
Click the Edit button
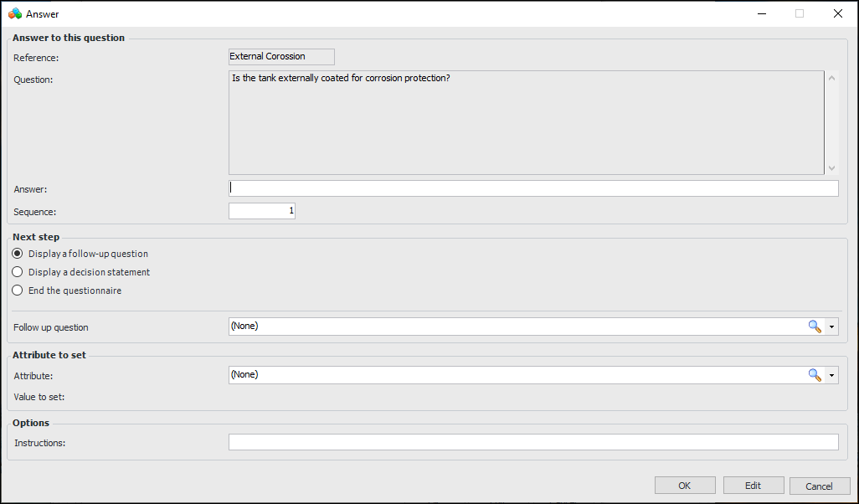(x=754, y=486)
